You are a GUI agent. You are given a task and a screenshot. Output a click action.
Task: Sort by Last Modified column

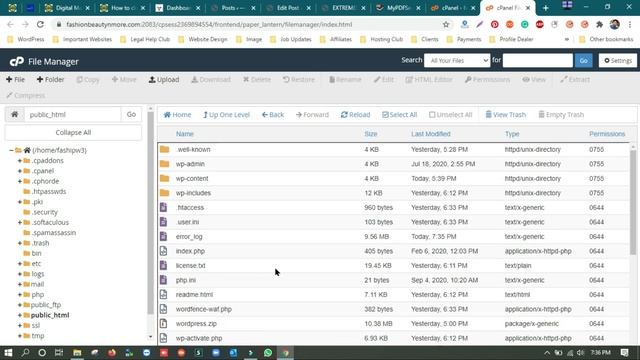[431, 134]
